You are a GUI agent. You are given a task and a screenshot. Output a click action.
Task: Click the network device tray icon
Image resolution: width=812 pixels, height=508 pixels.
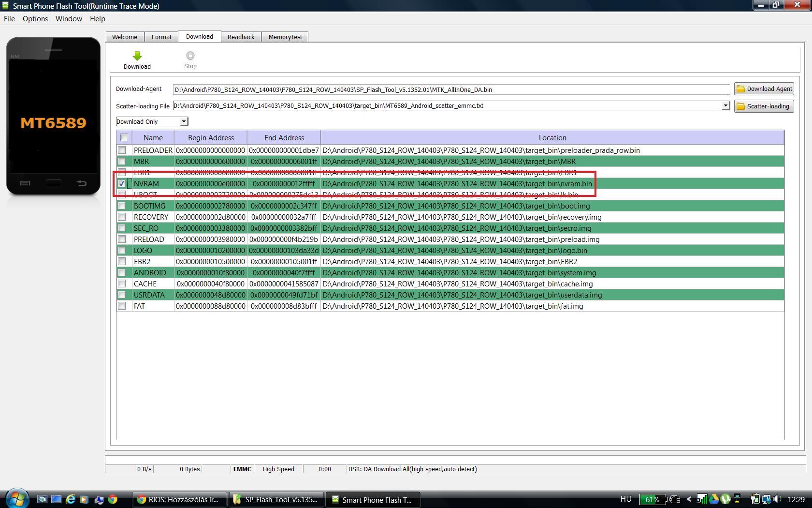[x=737, y=498]
